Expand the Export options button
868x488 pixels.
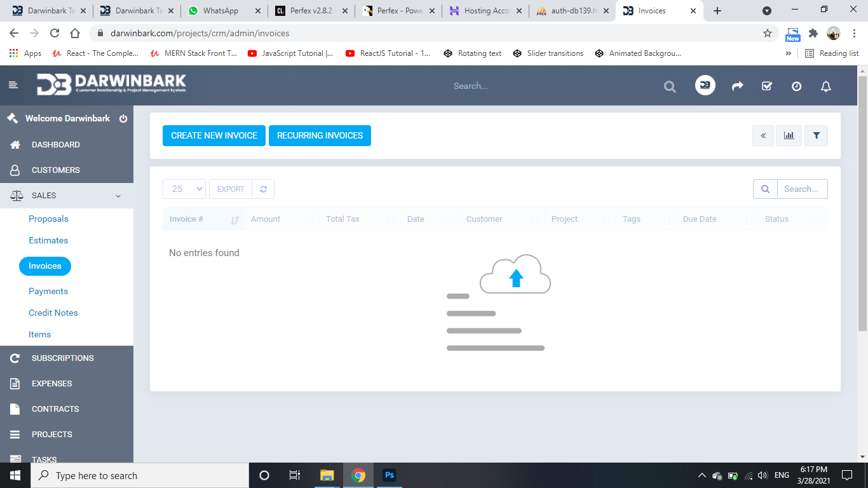pos(231,189)
